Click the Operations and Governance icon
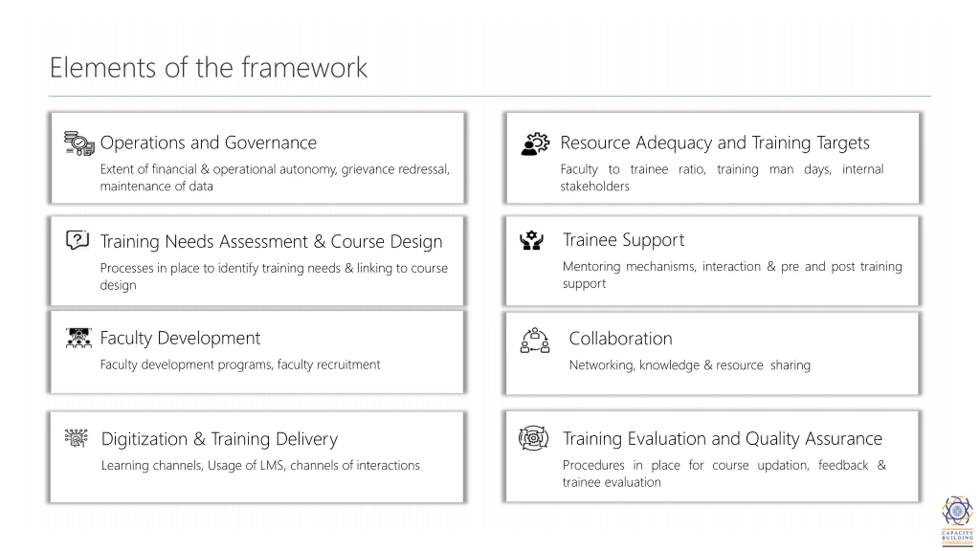This screenshot has width=980, height=551. (x=79, y=143)
